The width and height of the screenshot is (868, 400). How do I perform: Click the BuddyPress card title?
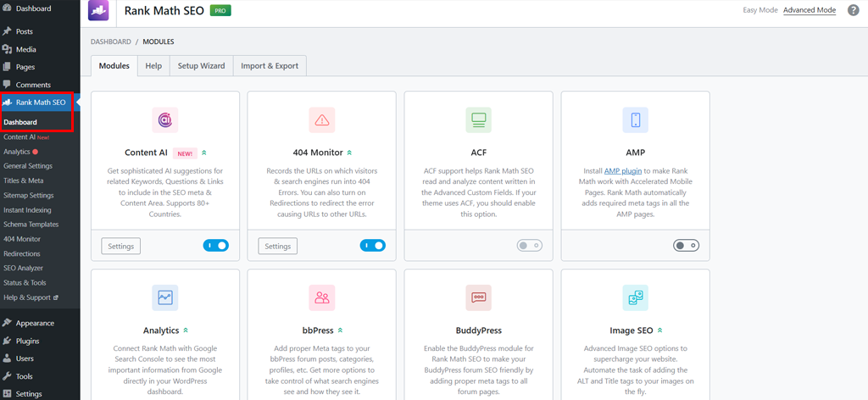coord(479,331)
